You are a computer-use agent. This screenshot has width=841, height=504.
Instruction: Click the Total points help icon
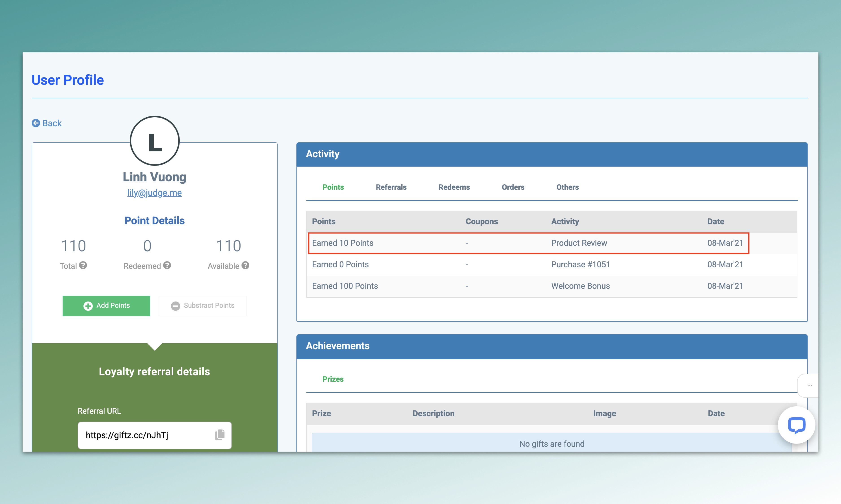(83, 265)
